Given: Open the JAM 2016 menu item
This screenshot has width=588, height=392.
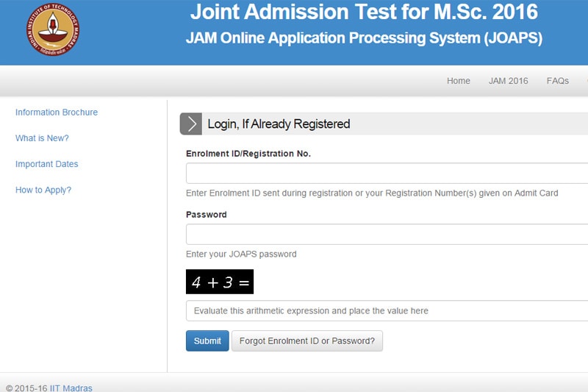Looking at the screenshot, I should 508,81.
